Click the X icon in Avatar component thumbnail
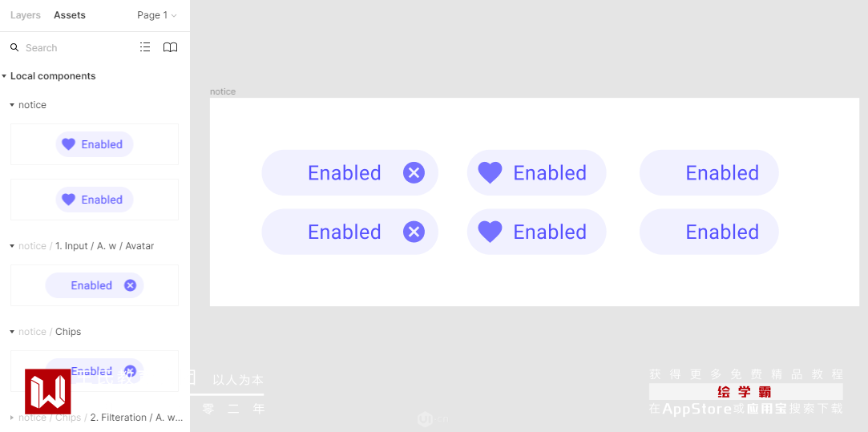 (130, 285)
